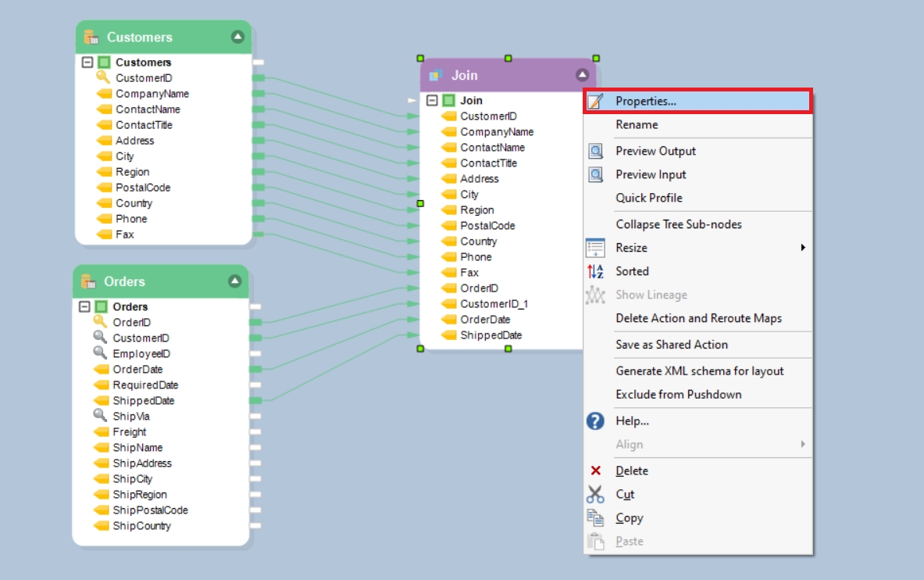Click the blue Help question mark icon
This screenshot has height=580, width=924.
click(595, 421)
